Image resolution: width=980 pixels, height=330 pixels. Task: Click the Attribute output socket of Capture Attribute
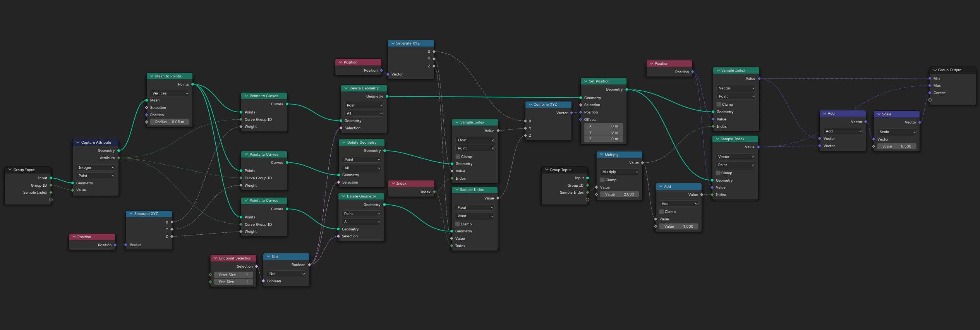tap(118, 158)
